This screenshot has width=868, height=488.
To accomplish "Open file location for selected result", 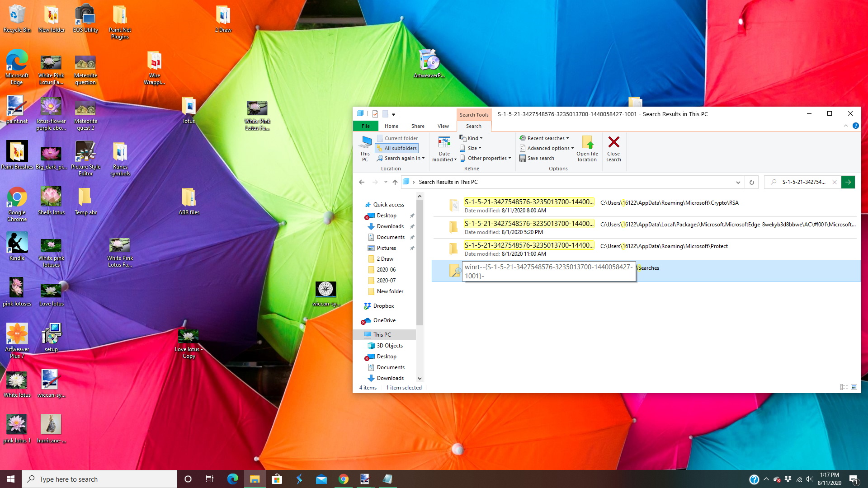I will click(587, 149).
